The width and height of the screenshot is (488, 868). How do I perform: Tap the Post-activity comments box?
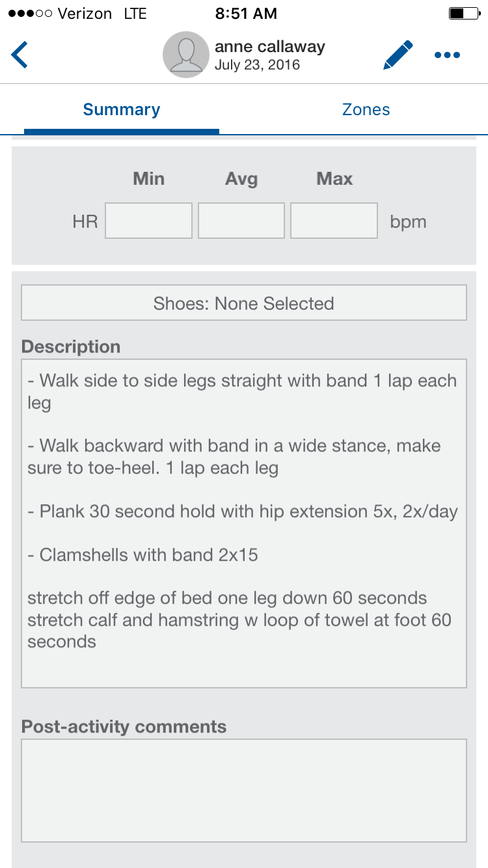click(x=244, y=790)
